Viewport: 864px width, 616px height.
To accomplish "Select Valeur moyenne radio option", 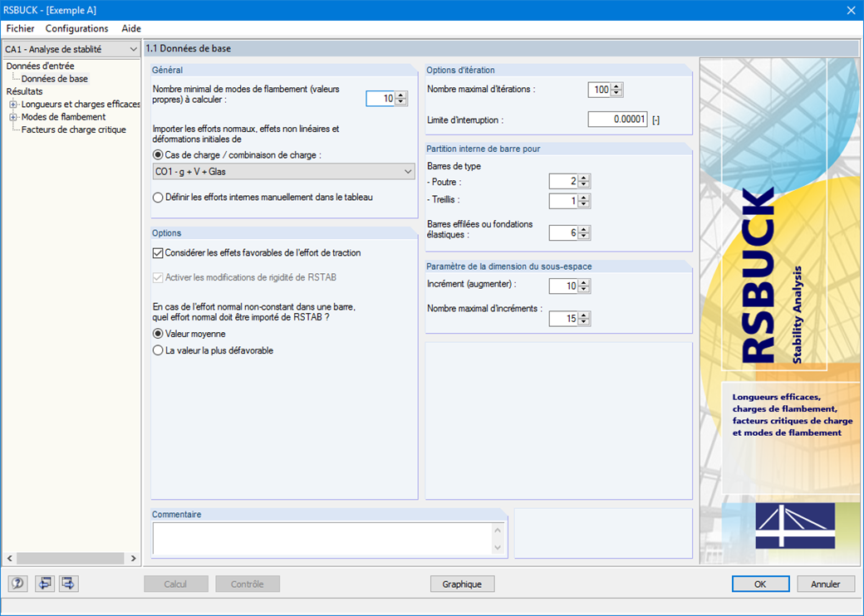I will point(158,334).
